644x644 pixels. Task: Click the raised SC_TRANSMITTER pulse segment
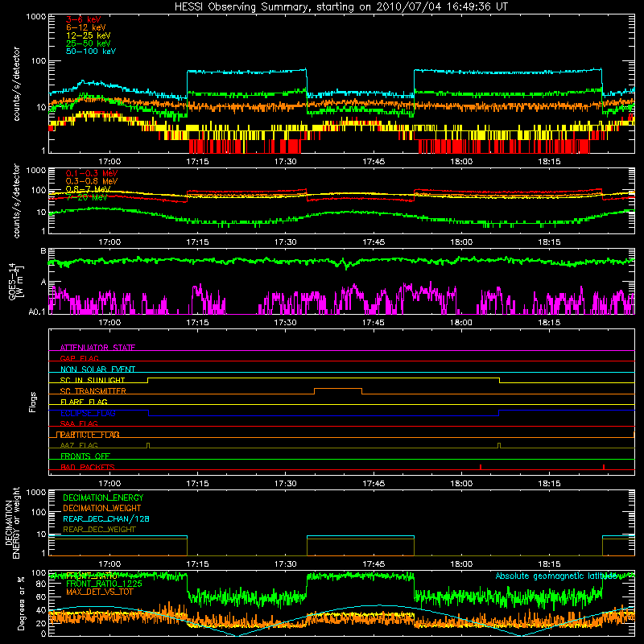coord(338,389)
